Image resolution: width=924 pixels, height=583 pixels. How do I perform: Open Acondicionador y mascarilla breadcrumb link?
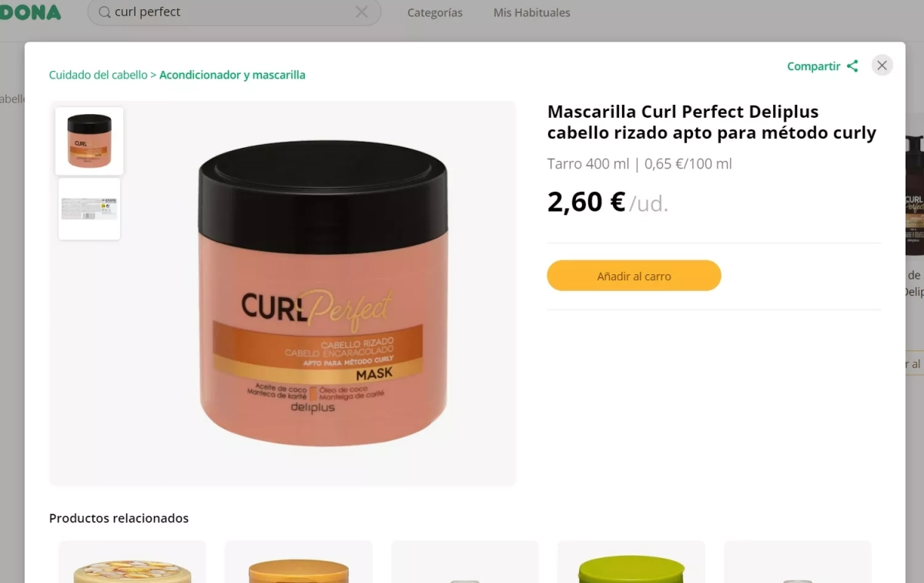click(233, 75)
